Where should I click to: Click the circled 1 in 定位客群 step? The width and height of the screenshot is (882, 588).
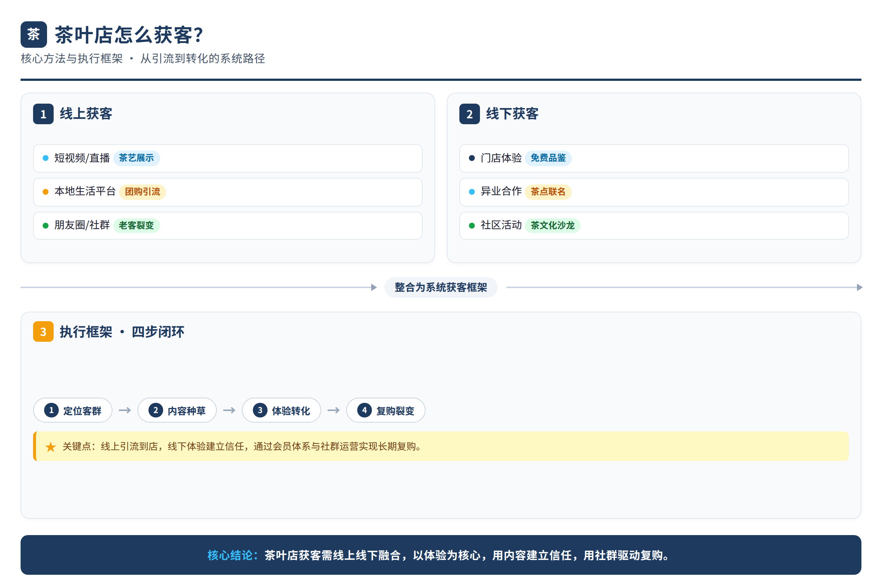[51, 410]
